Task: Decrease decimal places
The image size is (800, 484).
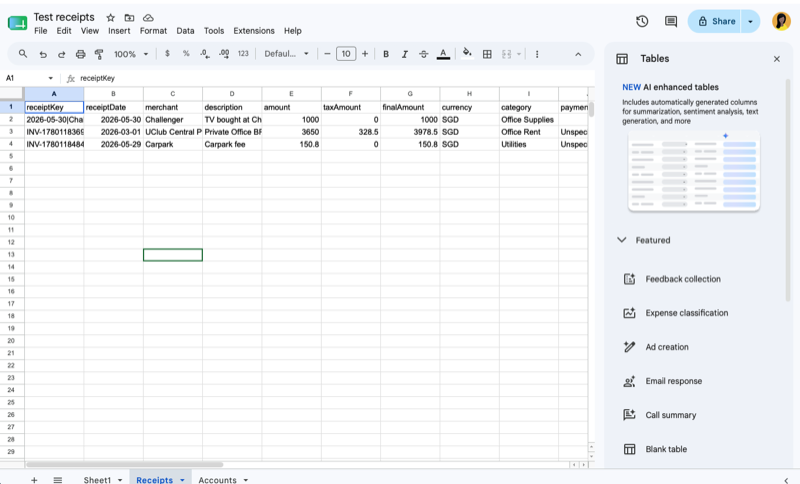Action: [205, 54]
